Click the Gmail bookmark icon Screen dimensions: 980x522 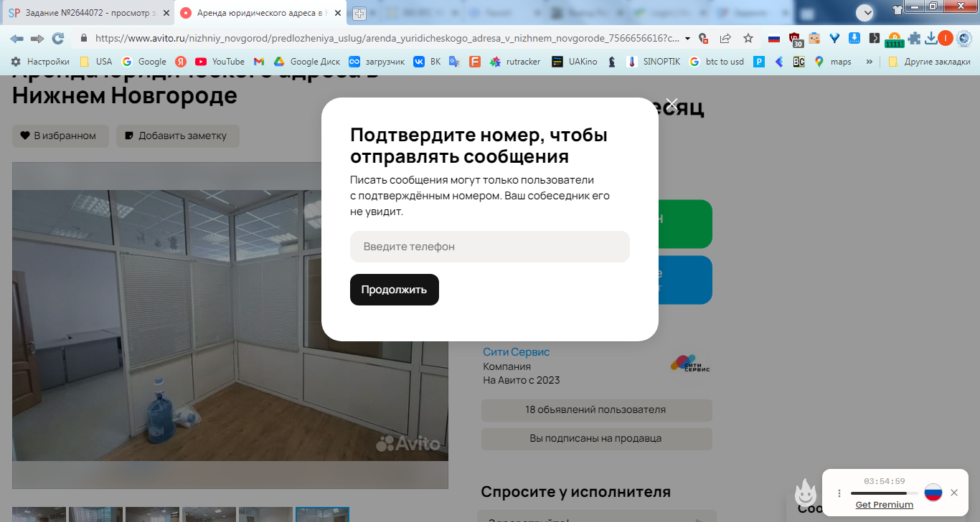(259, 62)
